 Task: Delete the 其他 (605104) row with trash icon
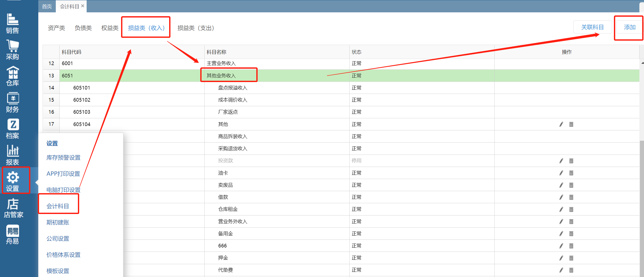571,124
